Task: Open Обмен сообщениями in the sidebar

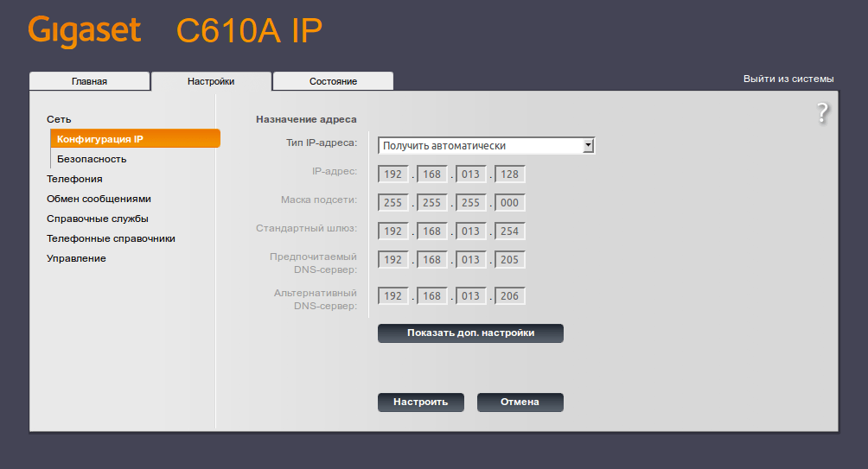Action: pyautogui.click(x=99, y=200)
